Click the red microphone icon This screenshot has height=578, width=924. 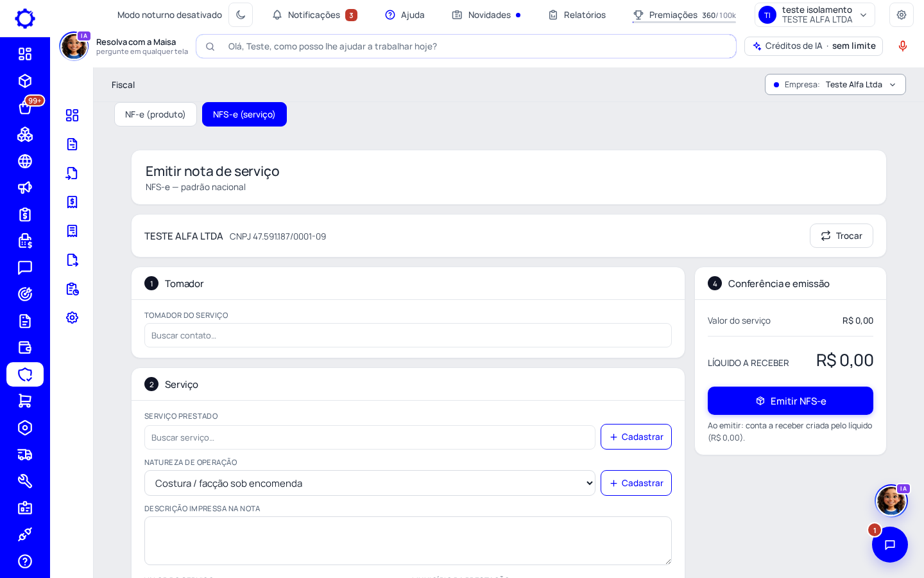point(903,46)
